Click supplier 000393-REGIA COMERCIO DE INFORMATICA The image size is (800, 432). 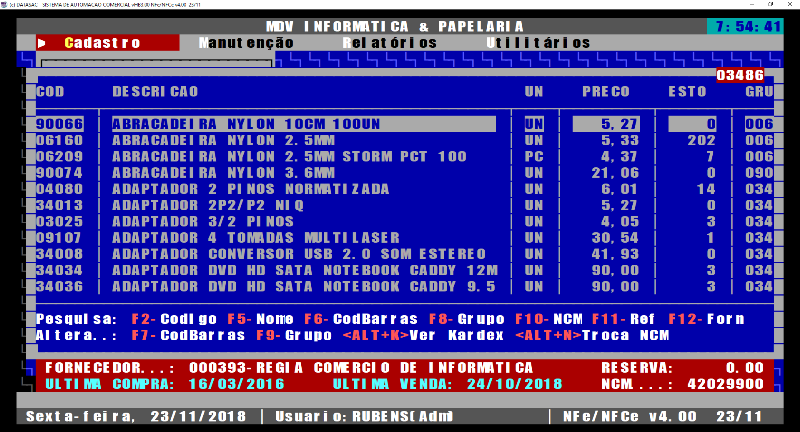(x=361, y=368)
